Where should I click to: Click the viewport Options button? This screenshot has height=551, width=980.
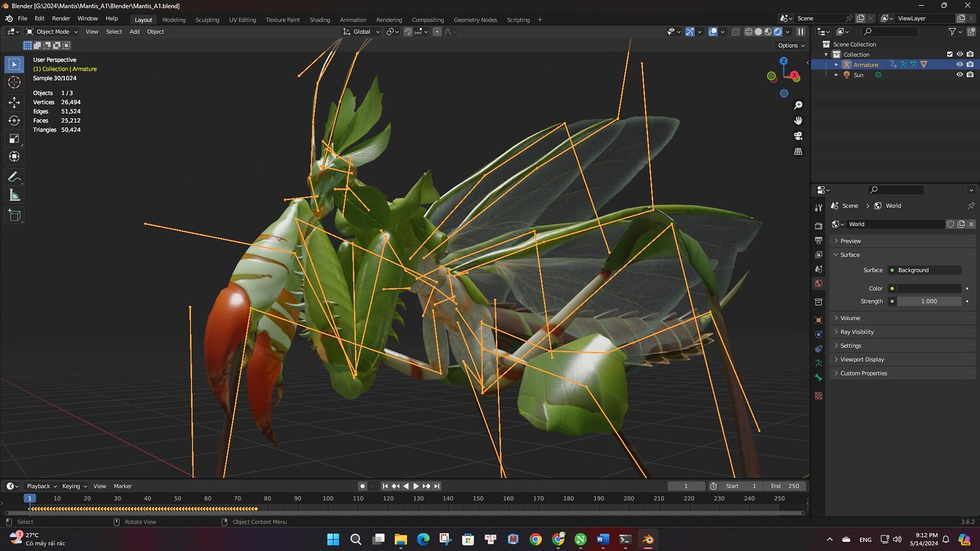[791, 46]
